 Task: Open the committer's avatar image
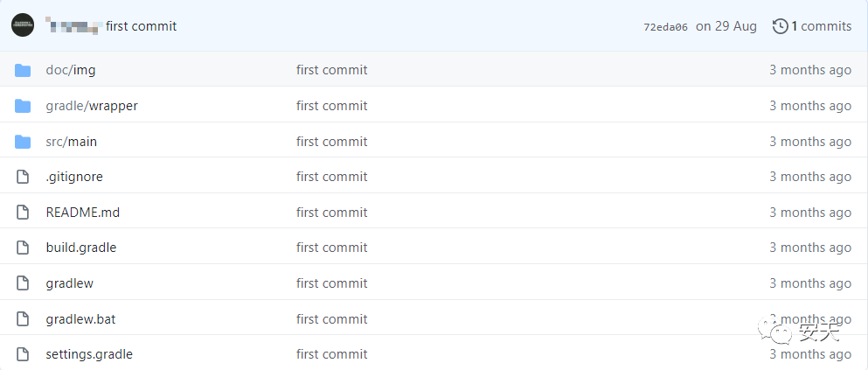(x=23, y=25)
